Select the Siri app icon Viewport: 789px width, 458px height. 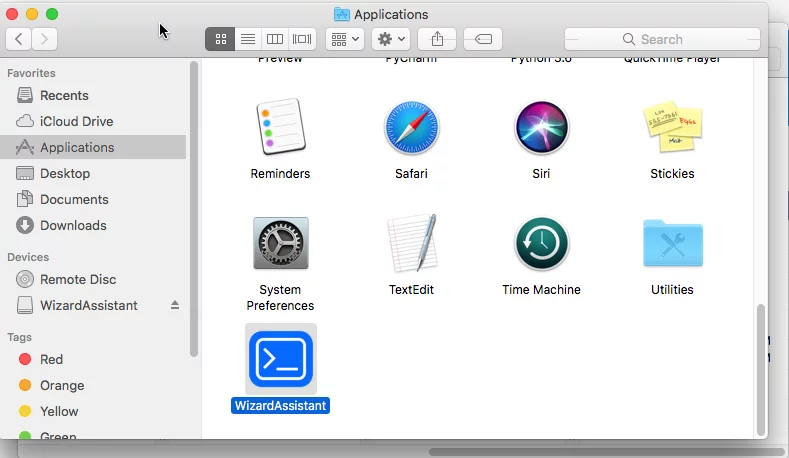[x=541, y=127]
